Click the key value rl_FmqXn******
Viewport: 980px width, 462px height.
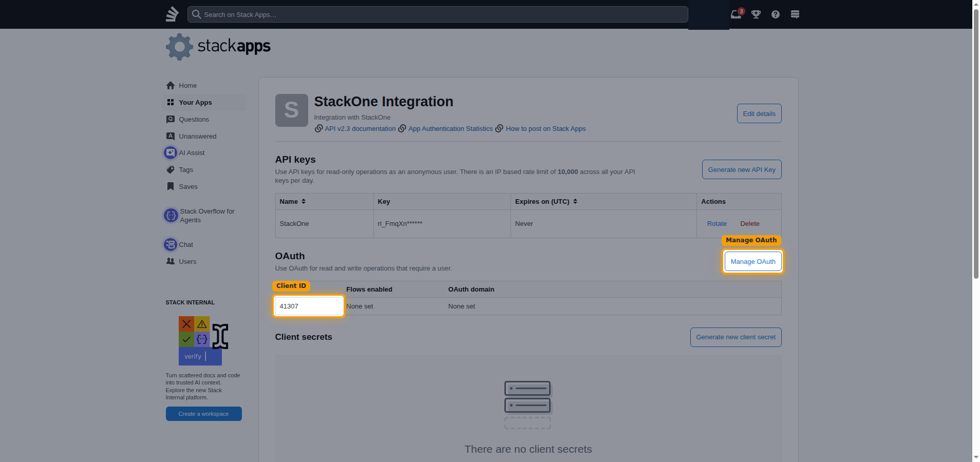[x=400, y=224]
